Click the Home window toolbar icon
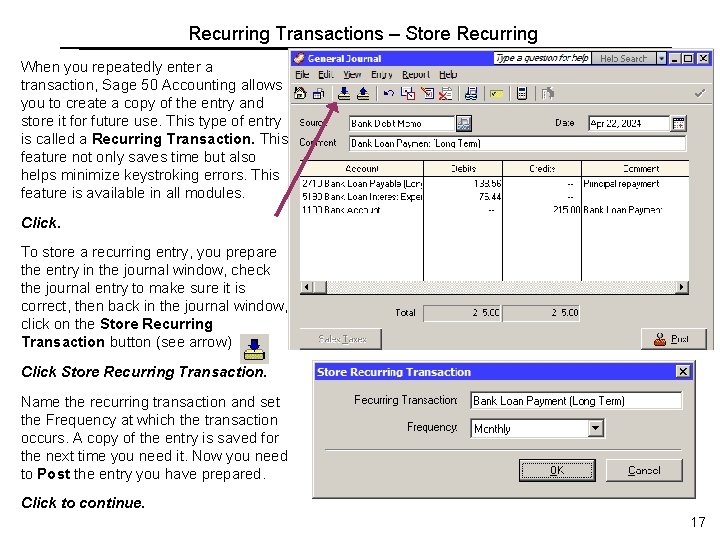The width and height of the screenshot is (720, 540). 300,94
